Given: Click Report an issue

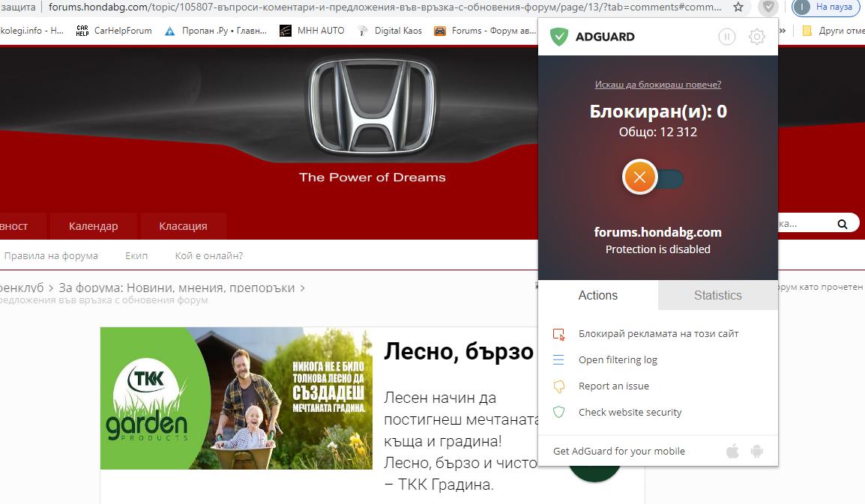Looking at the screenshot, I should pyautogui.click(x=613, y=386).
